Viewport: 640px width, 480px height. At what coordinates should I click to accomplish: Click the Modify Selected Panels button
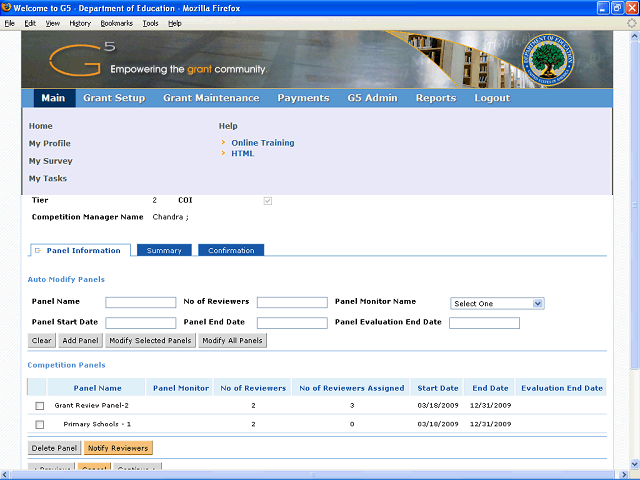coord(150,341)
